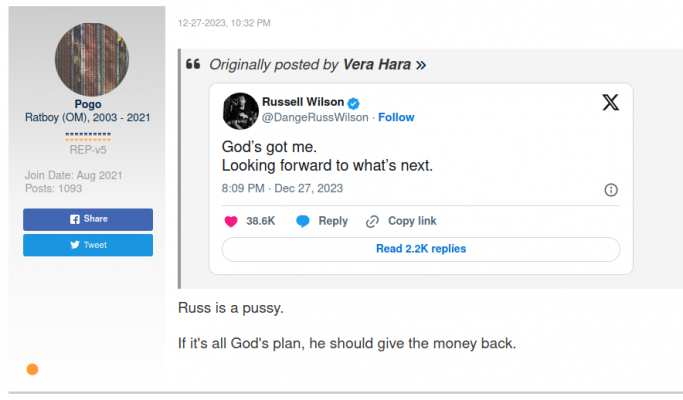The image size is (683, 400).
Task: Click the X logo in tweet embed
Action: point(610,103)
